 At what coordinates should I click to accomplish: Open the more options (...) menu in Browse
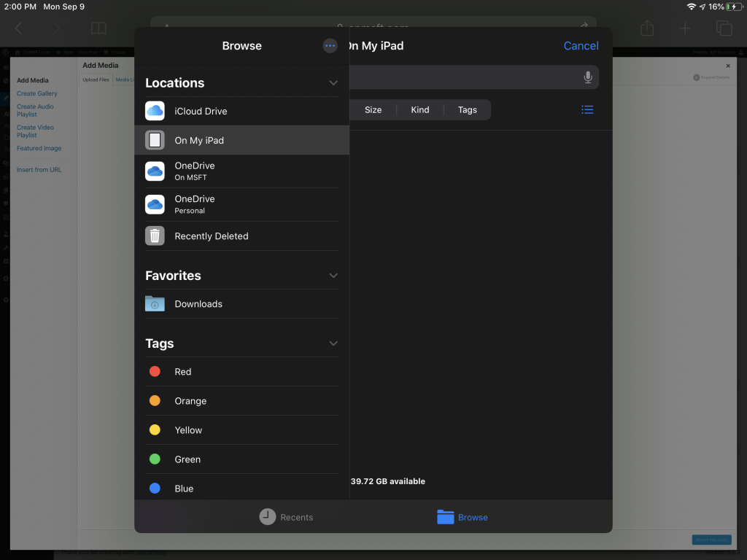click(x=330, y=45)
